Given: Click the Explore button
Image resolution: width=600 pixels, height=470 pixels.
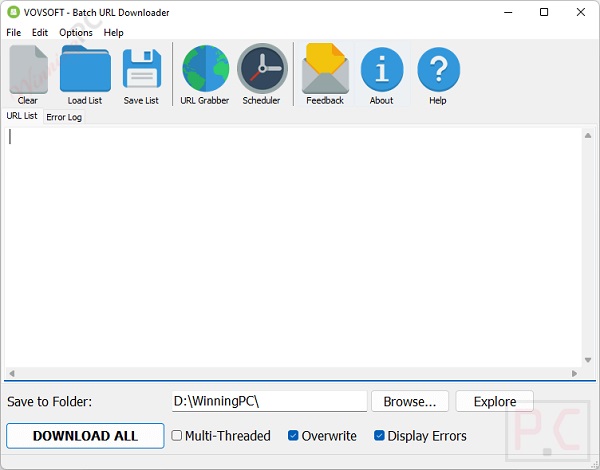Looking at the screenshot, I should pos(495,401).
